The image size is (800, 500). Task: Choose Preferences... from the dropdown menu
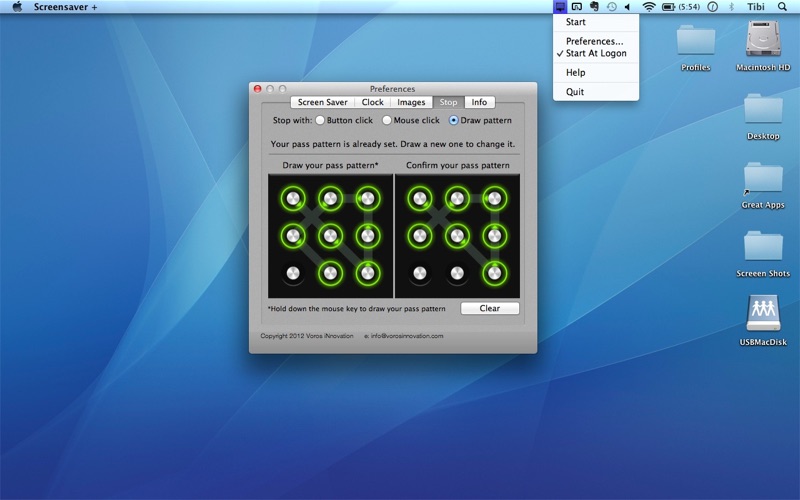point(595,41)
